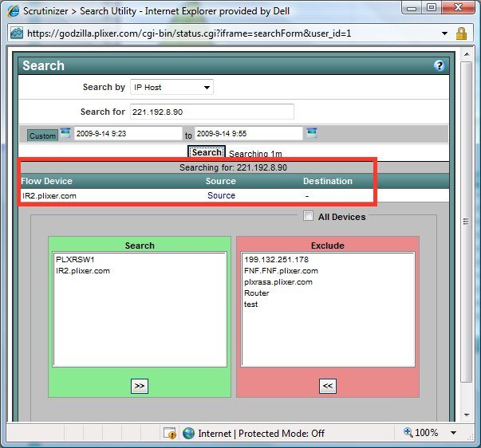Click the vertical scrollbar thumb
Viewport: 481px width, 448px height.
pyautogui.click(x=467, y=222)
